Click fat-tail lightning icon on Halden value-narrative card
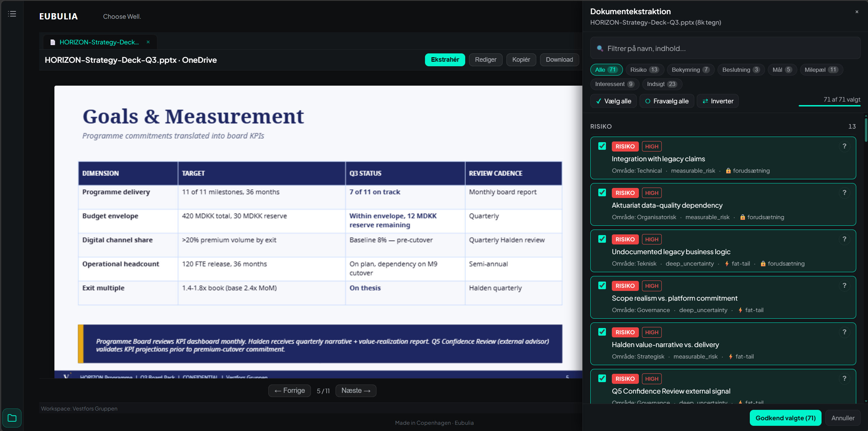The image size is (868, 431). click(x=731, y=356)
